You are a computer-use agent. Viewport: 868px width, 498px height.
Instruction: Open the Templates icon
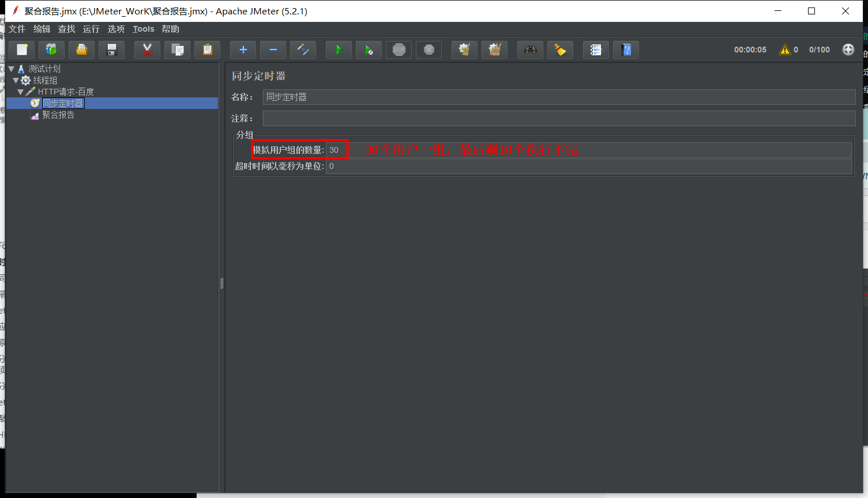(x=52, y=50)
